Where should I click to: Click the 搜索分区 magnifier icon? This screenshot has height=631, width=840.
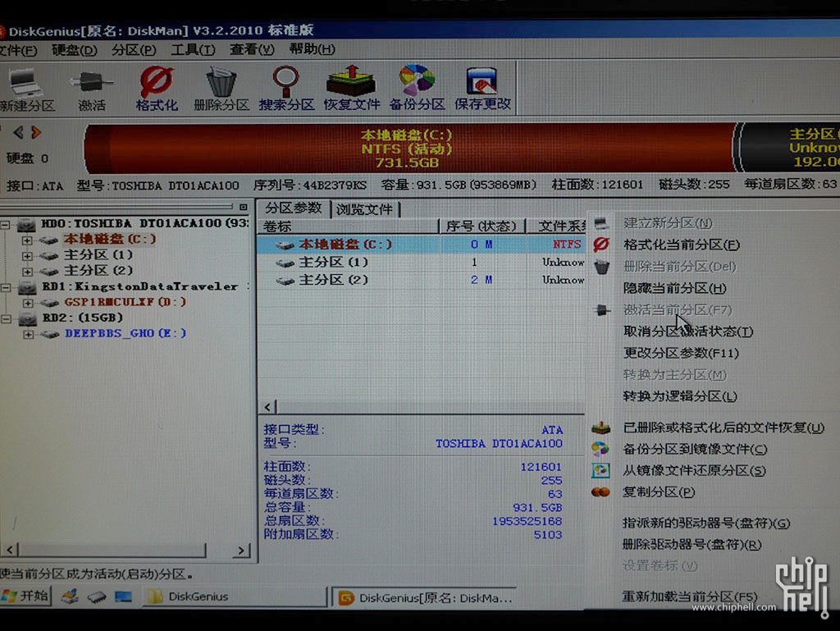click(286, 81)
